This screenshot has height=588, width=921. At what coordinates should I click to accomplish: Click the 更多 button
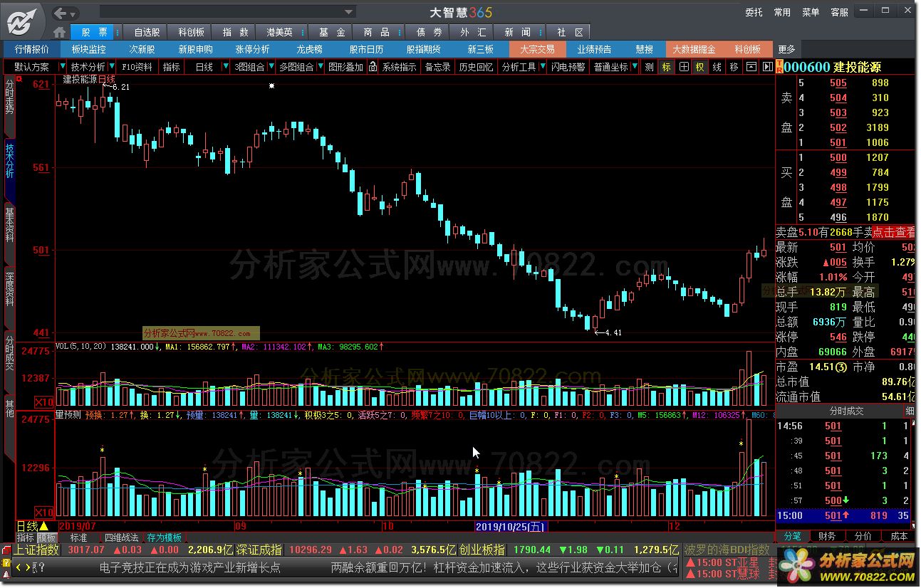786,49
